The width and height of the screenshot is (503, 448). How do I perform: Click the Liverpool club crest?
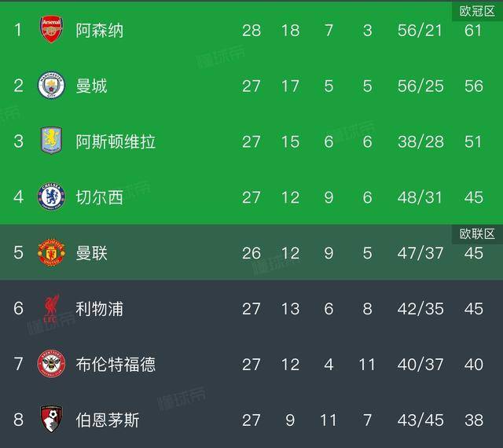[x=51, y=309]
